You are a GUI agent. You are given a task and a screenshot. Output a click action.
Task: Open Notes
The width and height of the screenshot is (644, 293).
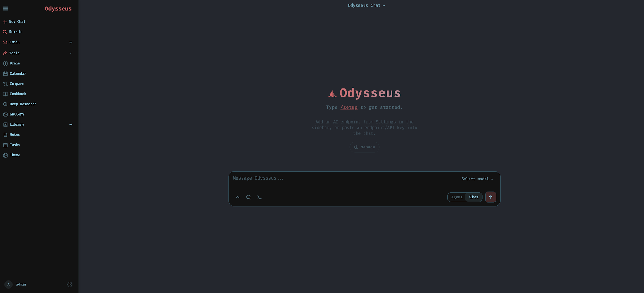[x=15, y=135]
